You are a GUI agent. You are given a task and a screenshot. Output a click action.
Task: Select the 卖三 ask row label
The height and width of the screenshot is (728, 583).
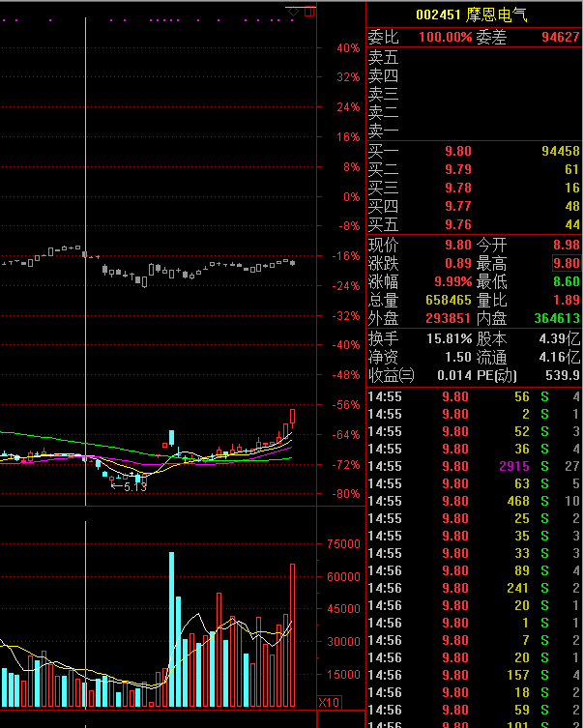384,95
